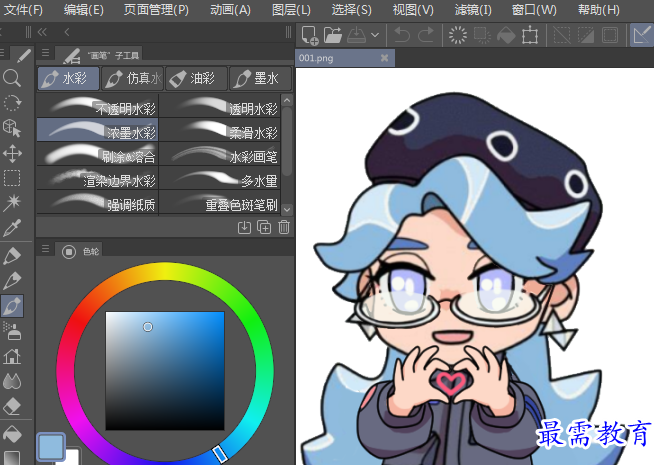Select the Move layer tool

[12, 154]
